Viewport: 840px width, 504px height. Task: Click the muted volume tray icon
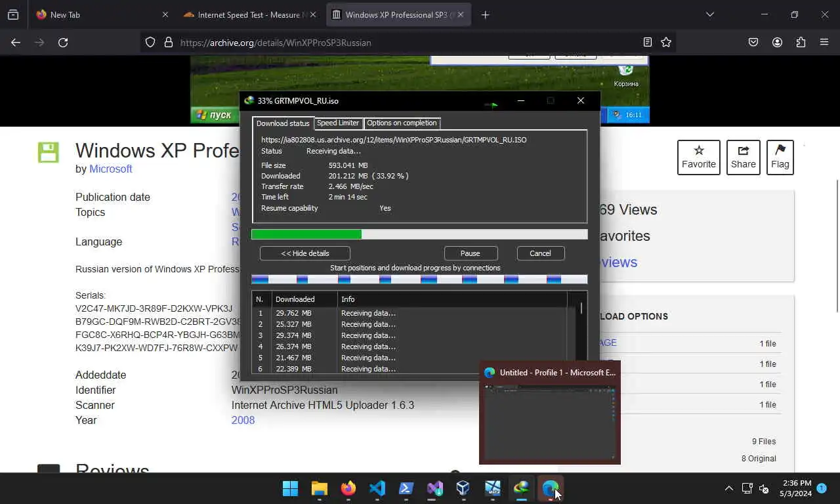coord(764,488)
